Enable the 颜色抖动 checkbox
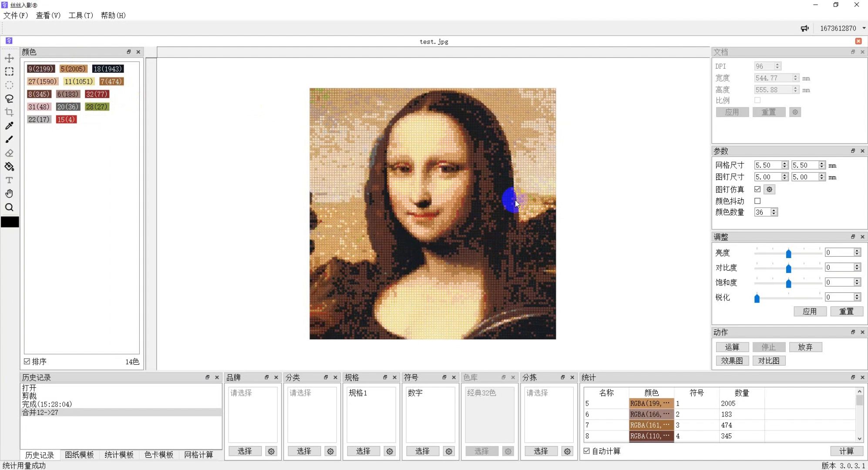 757,201
